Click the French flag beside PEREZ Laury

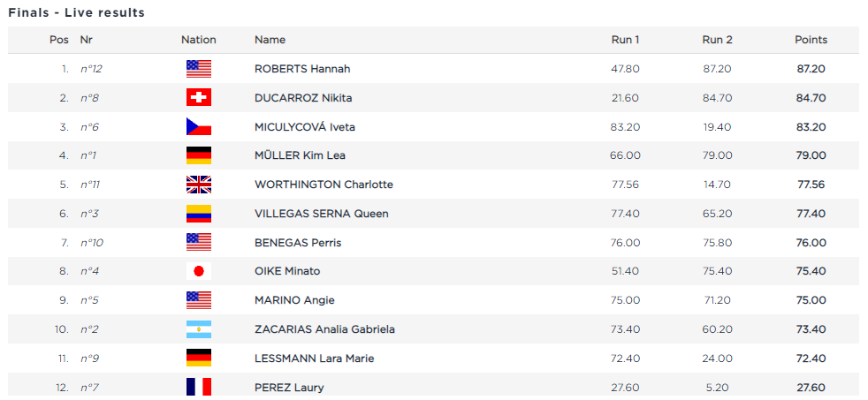[x=199, y=387]
